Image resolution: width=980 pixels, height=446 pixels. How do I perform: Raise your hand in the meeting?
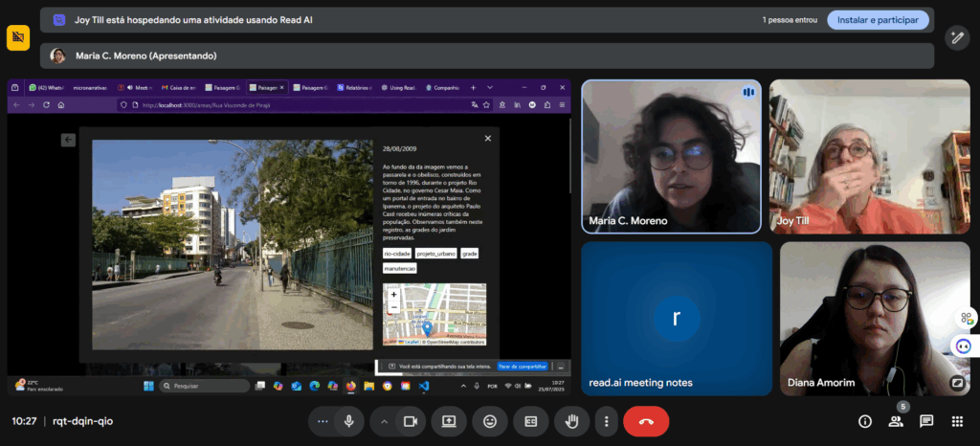572,421
